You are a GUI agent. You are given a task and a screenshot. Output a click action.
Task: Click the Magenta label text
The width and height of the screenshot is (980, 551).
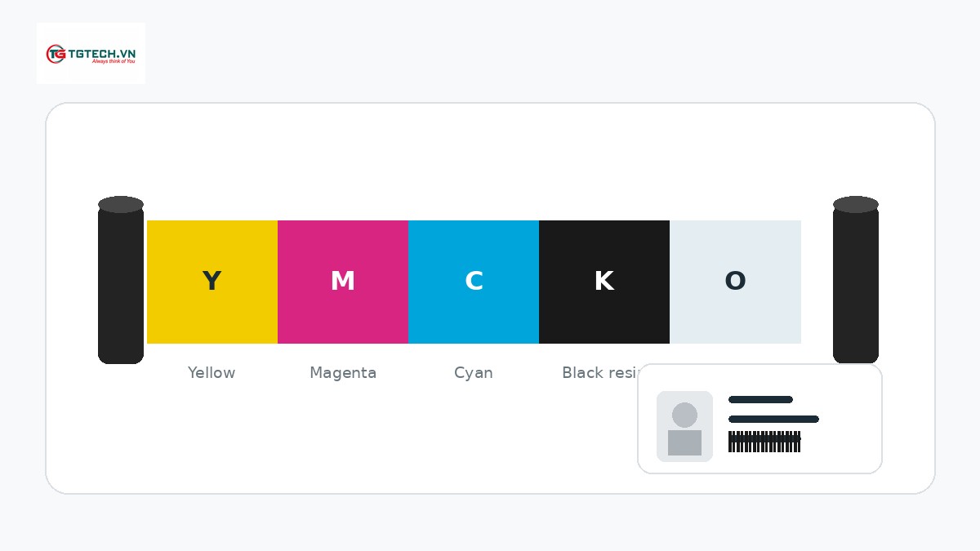click(x=343, y=373)
